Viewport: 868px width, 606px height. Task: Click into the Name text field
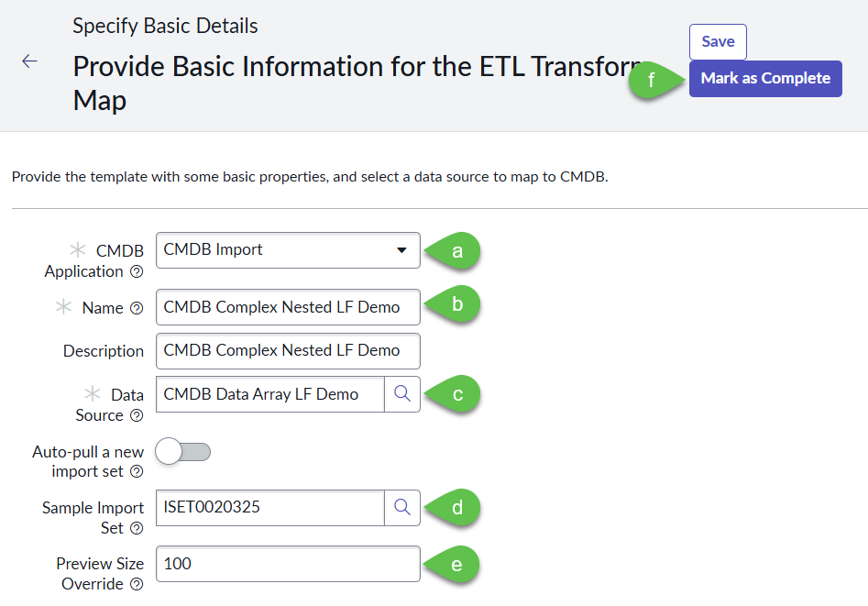[288, 307]
